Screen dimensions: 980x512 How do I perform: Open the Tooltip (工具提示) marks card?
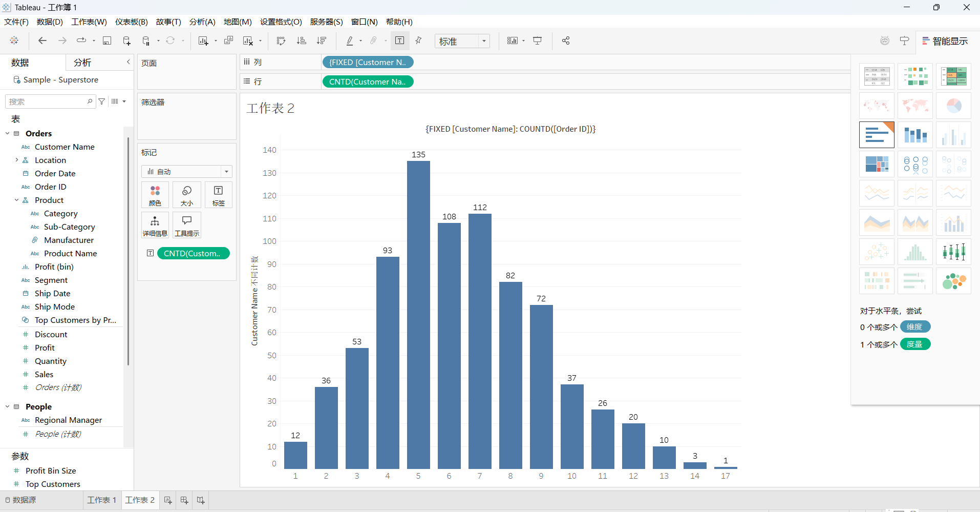(187, 226)
